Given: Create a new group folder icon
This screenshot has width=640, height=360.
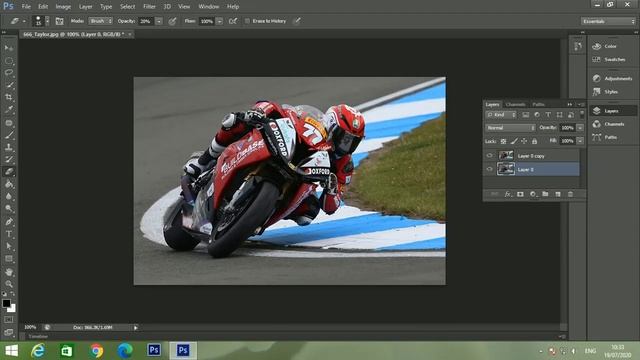Looking at the screenshot, I should (x=545, y=194).
